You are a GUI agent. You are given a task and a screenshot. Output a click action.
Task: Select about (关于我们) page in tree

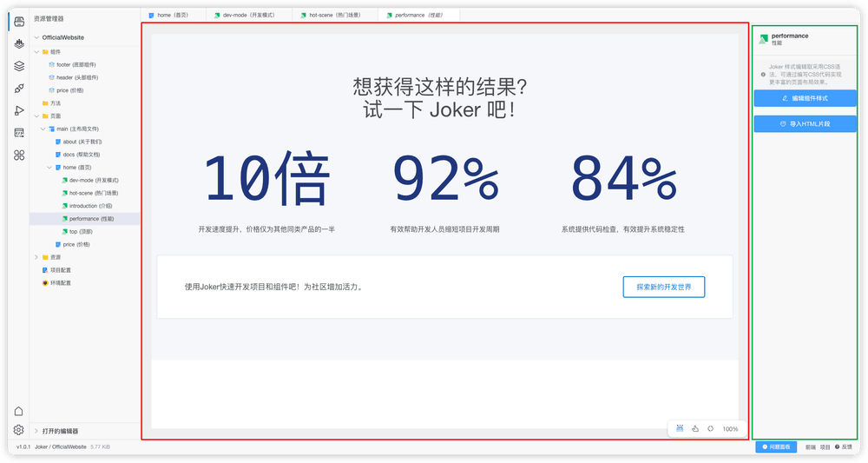(x=82, y=142)
